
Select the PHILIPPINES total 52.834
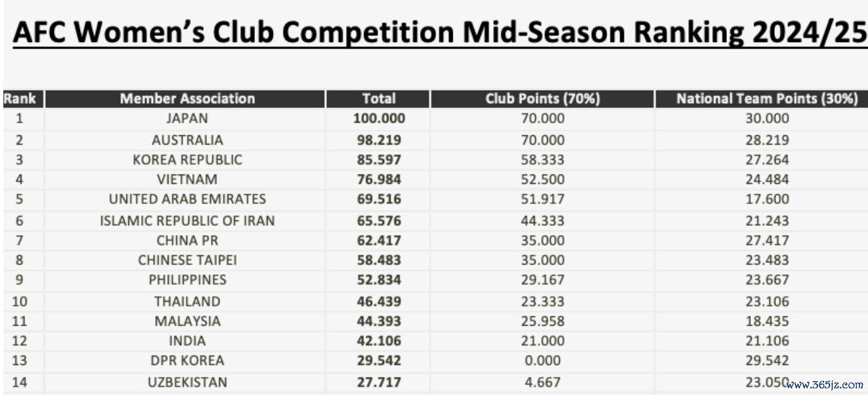(379, 280)
